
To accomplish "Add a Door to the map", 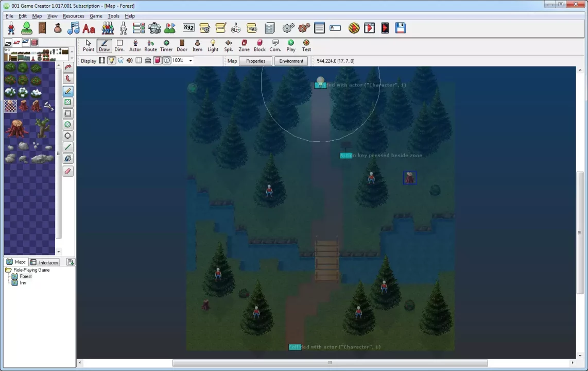I will pyautogui.click(x=182, y=45).
